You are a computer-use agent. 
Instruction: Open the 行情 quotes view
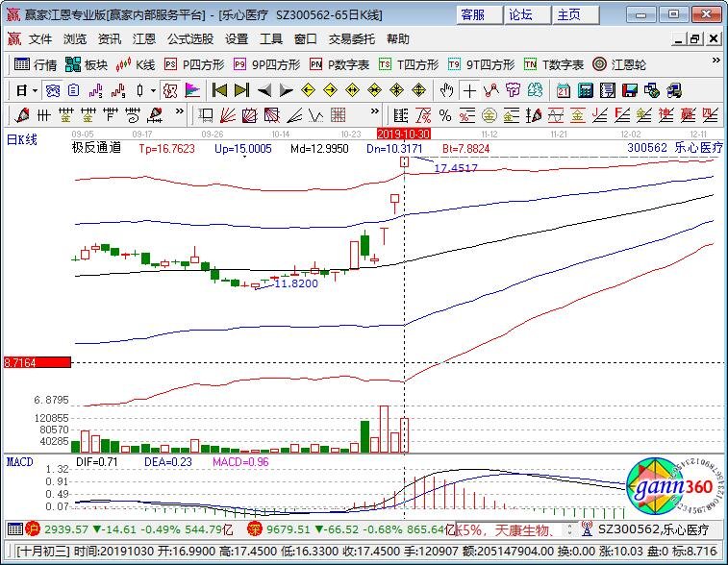tap(36, 64)
